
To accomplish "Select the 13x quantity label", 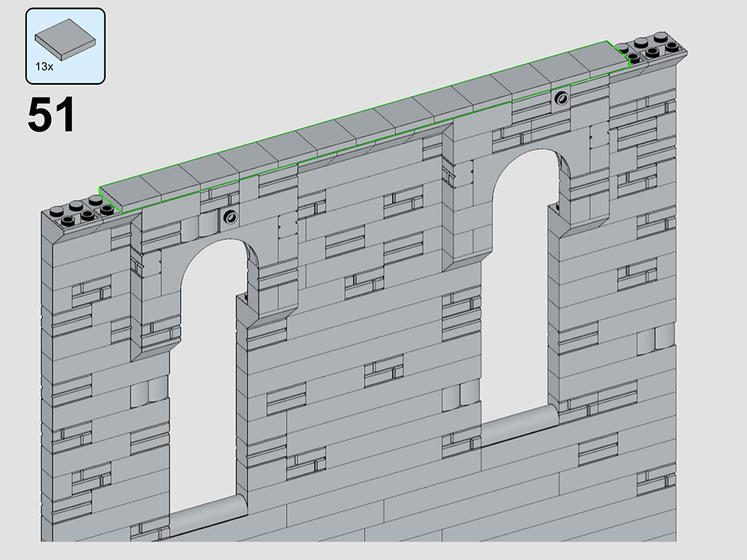I will click(x=44, y=66).
